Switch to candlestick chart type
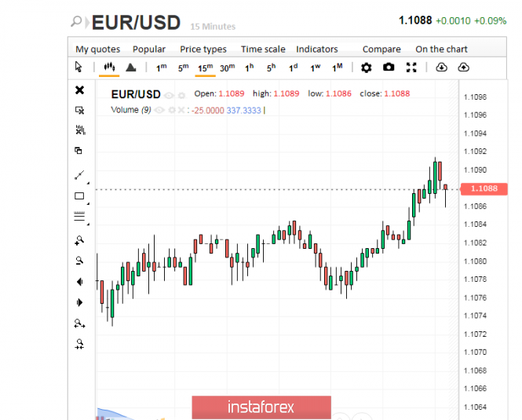Viewport: 522px width, 420px height. click(x=109, y=67)
